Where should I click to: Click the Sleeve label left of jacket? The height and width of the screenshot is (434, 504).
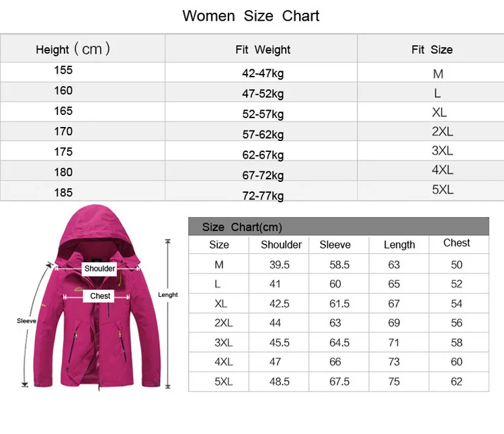[x=26, y=321]
